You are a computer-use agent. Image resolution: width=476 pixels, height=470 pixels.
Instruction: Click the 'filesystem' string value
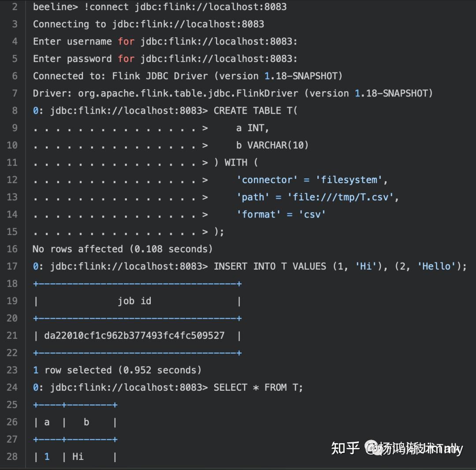click(349, 180)
